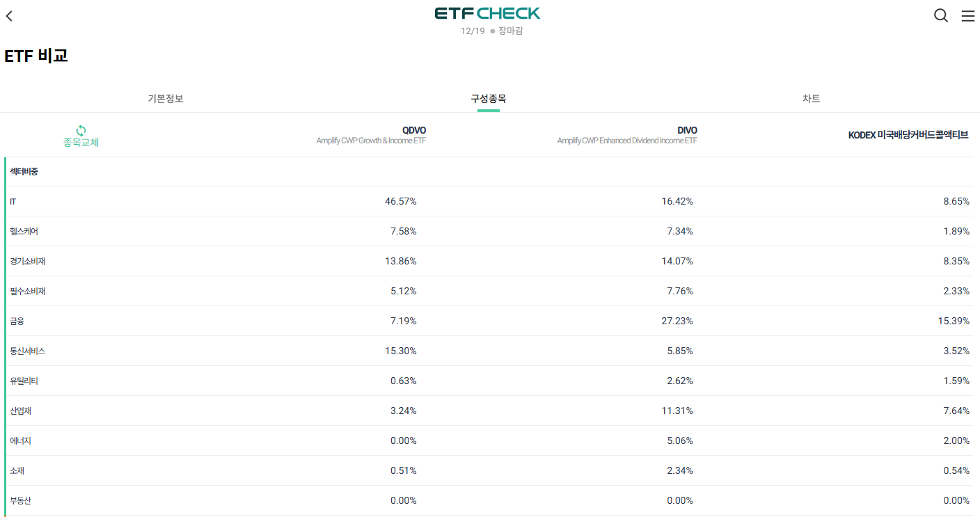Viewport: 980px width, 517px height.
Task: Select KODEX 미국배당커버드콜액티브 header
Action: coord(908,135)
